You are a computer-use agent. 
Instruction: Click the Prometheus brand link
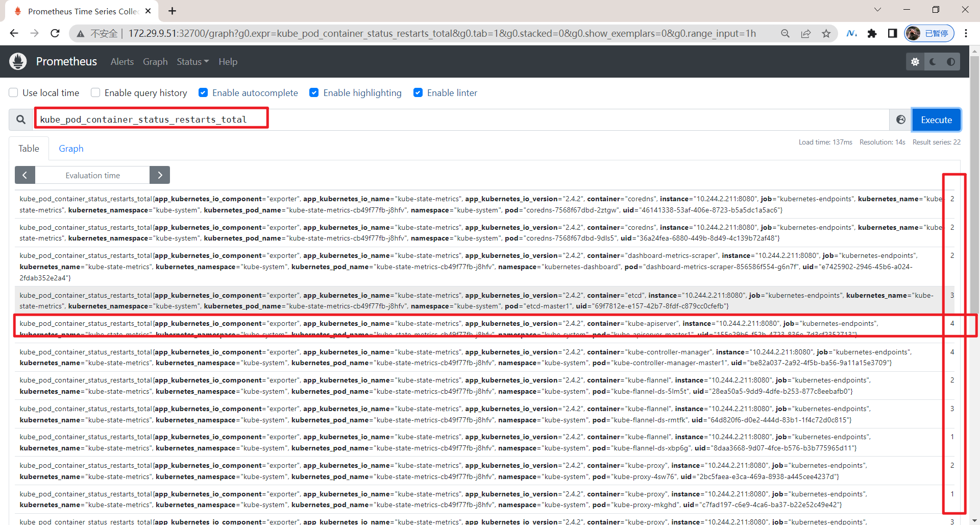[66, 62]
